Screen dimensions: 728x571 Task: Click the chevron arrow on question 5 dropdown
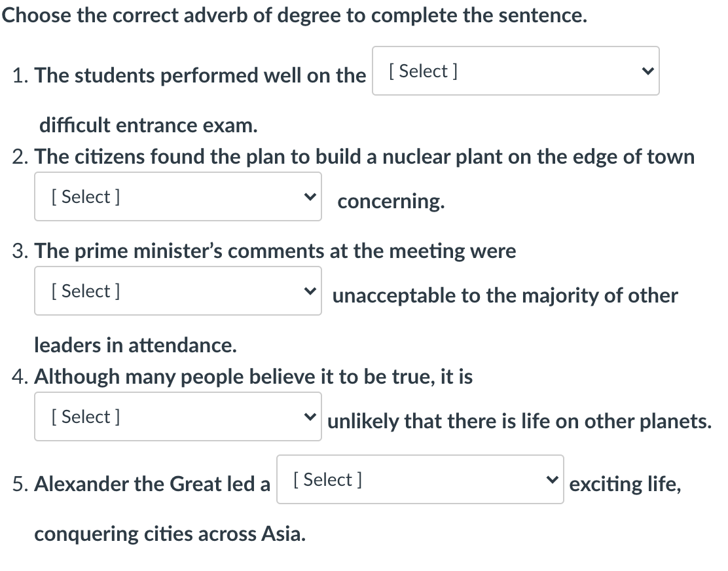551,479
